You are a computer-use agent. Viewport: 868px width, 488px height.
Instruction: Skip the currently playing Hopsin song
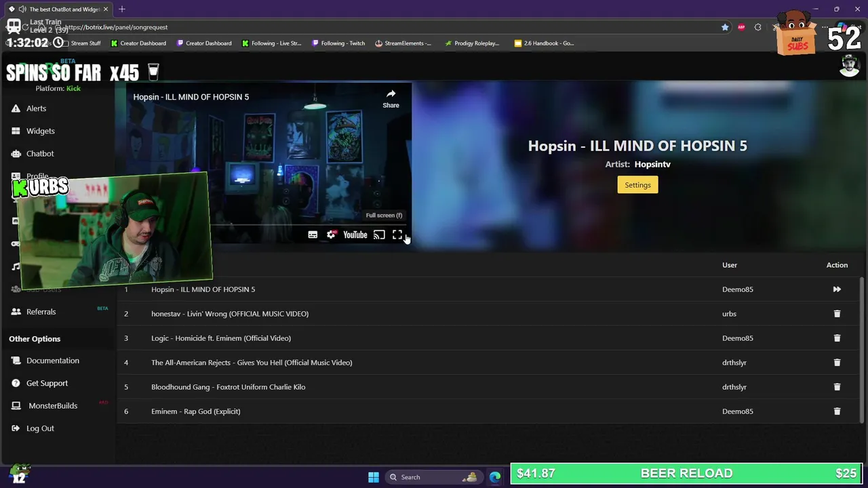click(837, 289)
